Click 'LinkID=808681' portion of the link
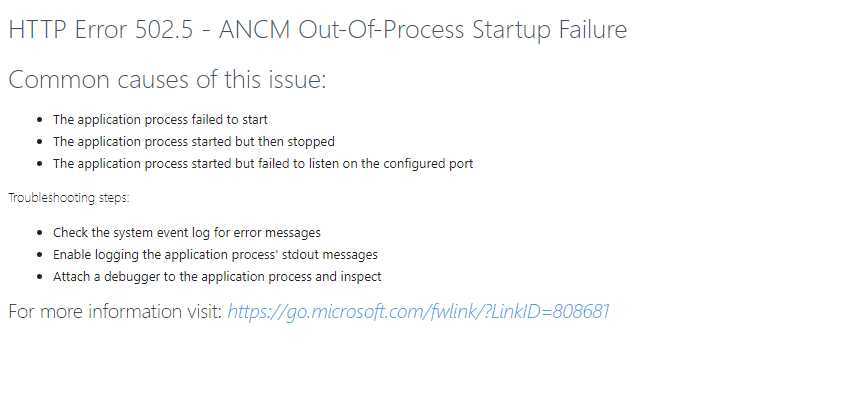 pyautogui.click(x=550, y=312)
